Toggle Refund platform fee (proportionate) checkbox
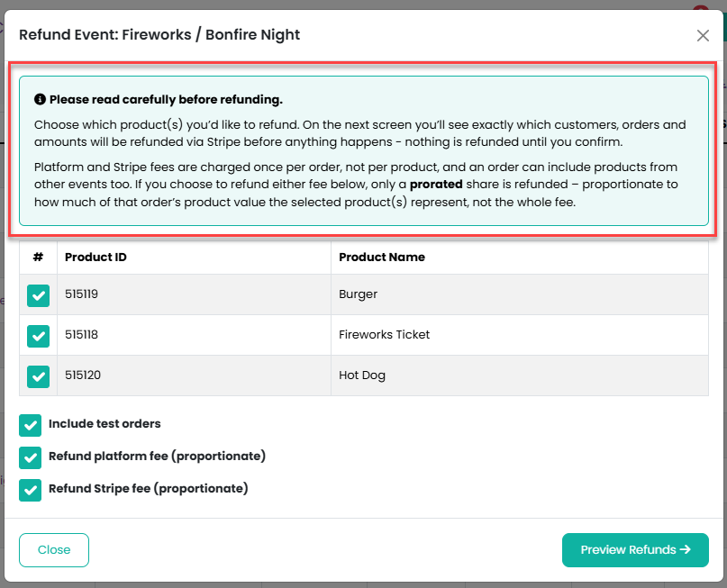 pos(30,457)
